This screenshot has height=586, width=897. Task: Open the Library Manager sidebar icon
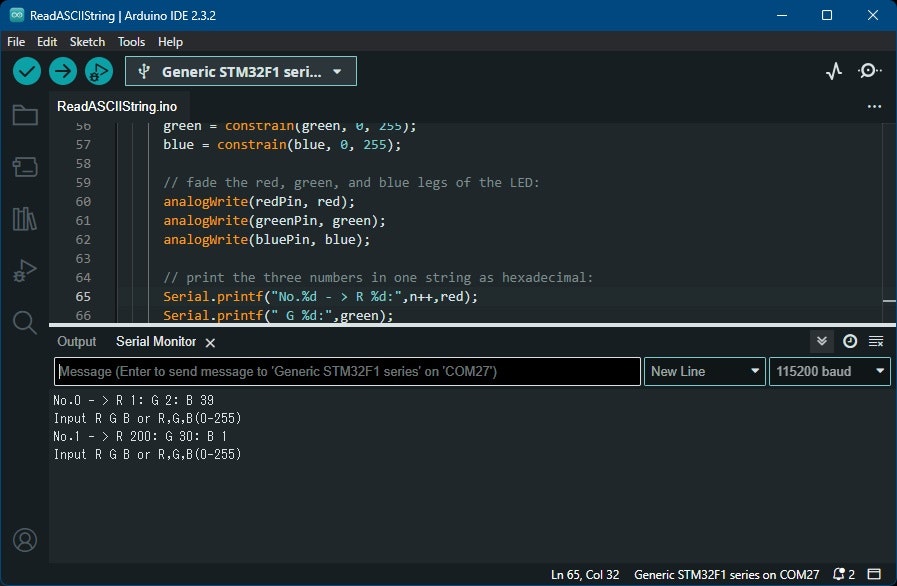tap(25, 219)
